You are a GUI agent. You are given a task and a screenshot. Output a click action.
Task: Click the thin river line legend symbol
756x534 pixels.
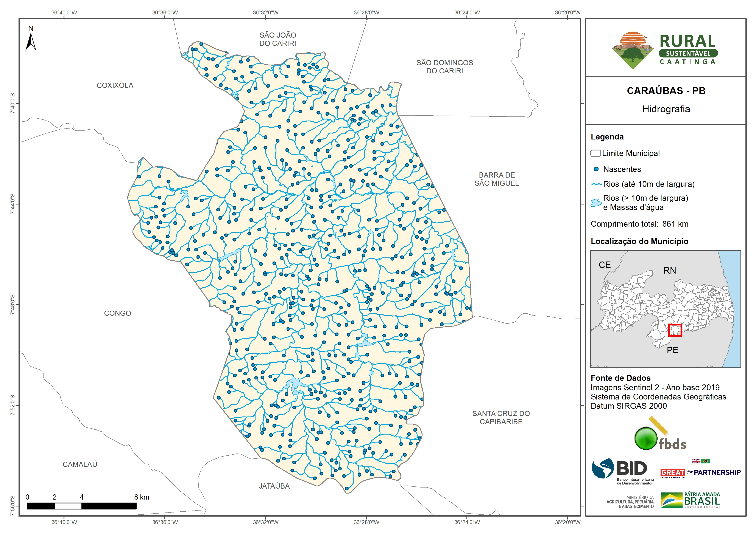(x=596, y=184)
